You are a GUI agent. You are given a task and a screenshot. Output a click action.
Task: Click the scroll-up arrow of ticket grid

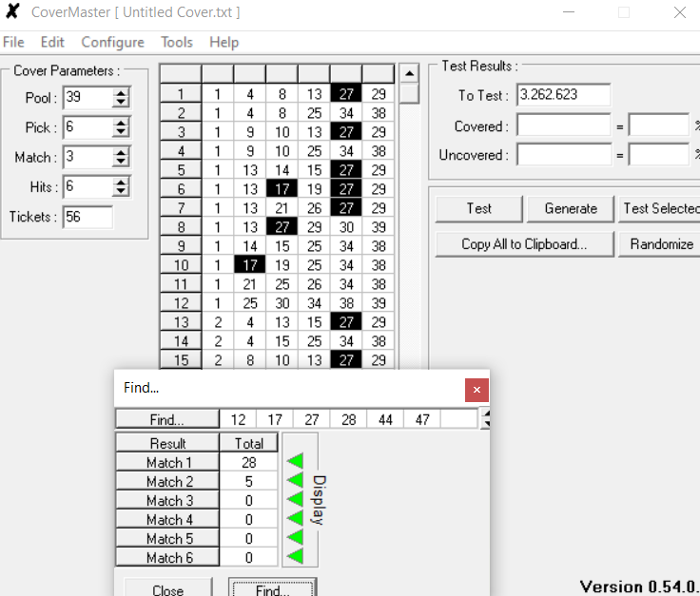(x=409, y=73)
